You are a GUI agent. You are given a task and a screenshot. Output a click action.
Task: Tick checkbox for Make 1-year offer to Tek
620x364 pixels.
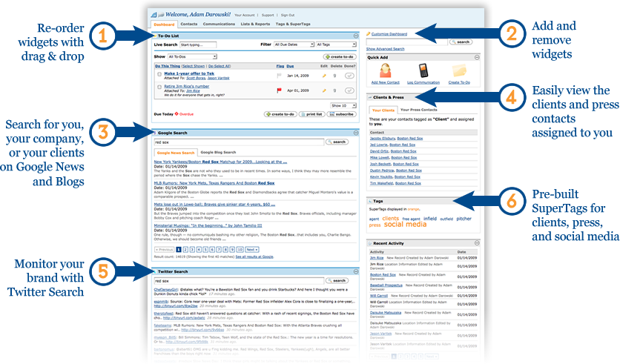[x=159, y=74]
